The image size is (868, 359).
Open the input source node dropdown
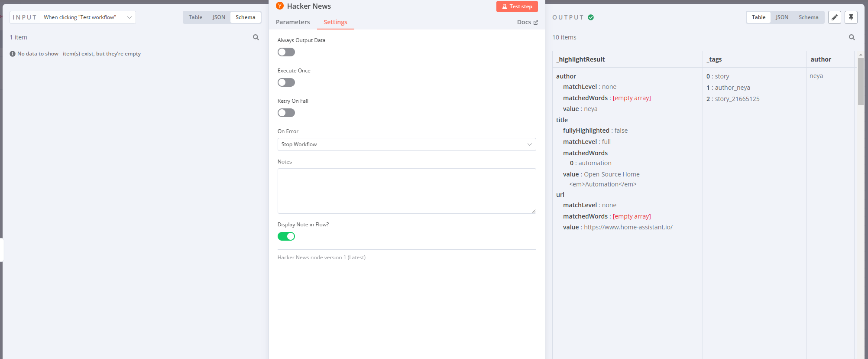pos(87,17)
